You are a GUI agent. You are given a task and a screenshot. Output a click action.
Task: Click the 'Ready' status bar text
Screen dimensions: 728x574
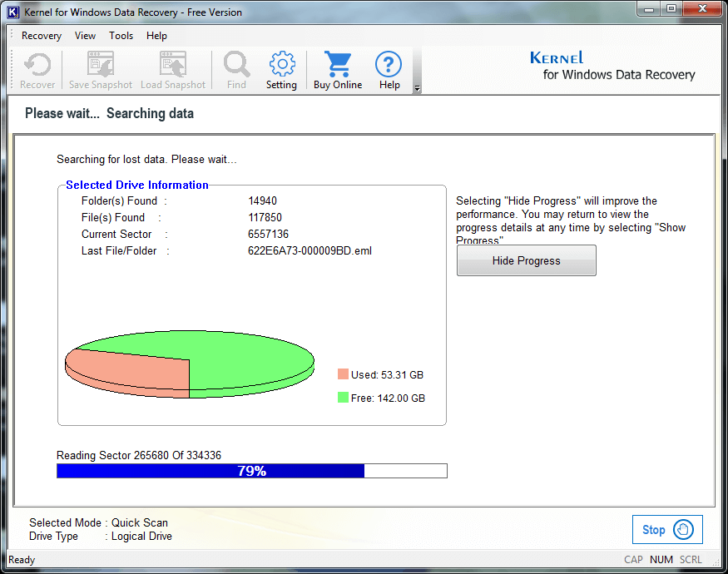[22, 560]
